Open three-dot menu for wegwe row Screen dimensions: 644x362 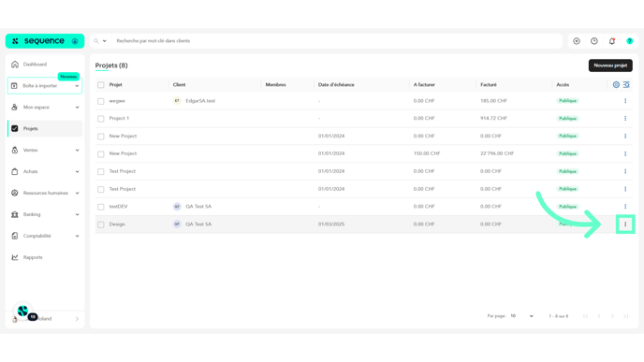click(625, 101)
